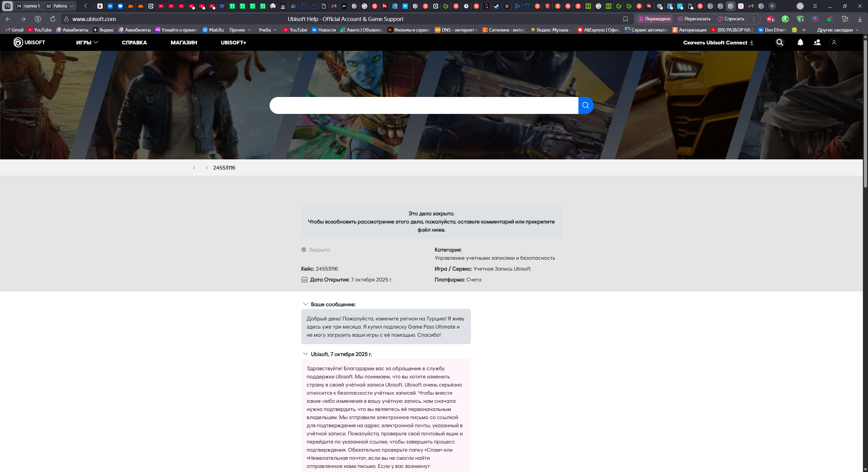Bookmark this page via address bar icon
This screenshot has height=472, width=868.
626,19
